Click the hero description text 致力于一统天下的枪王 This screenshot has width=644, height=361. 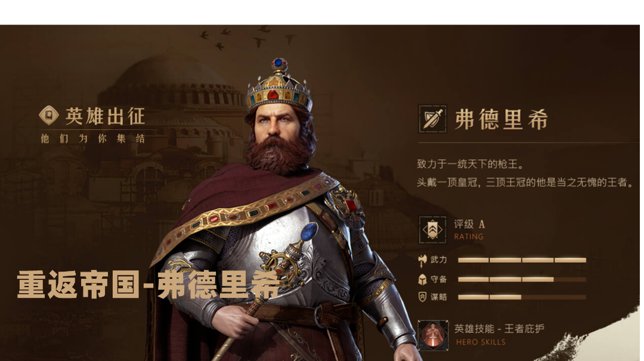pyautogui.click(x=470, y=164)
